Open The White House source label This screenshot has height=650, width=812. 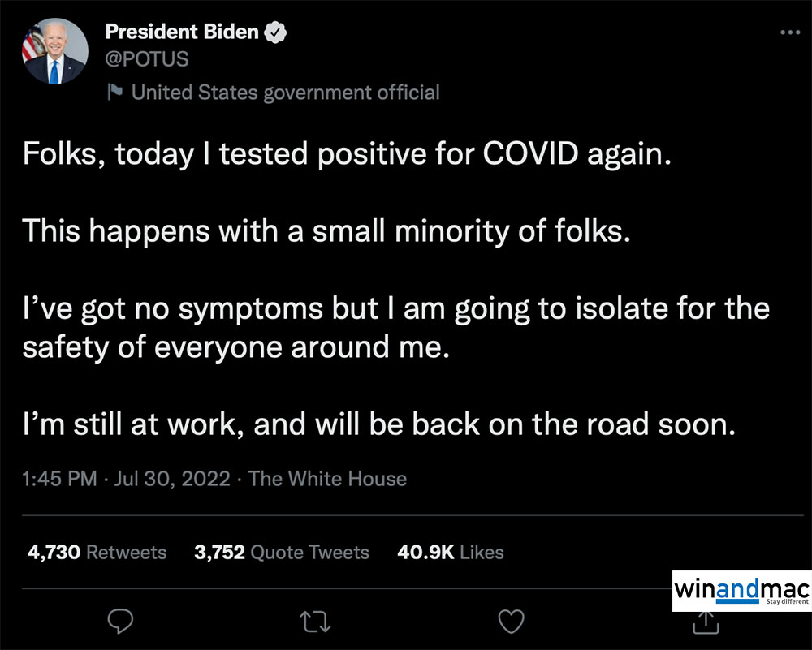pos(327,479)
